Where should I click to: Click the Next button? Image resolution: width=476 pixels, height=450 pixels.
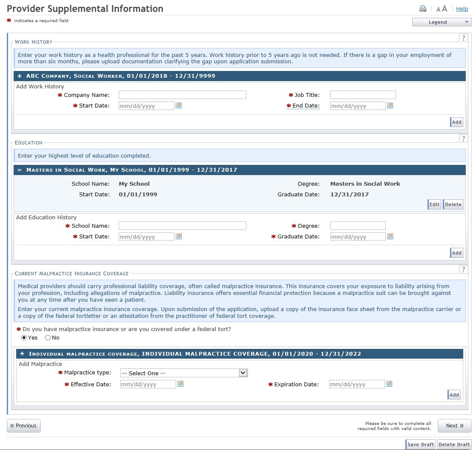coord(454,426)
